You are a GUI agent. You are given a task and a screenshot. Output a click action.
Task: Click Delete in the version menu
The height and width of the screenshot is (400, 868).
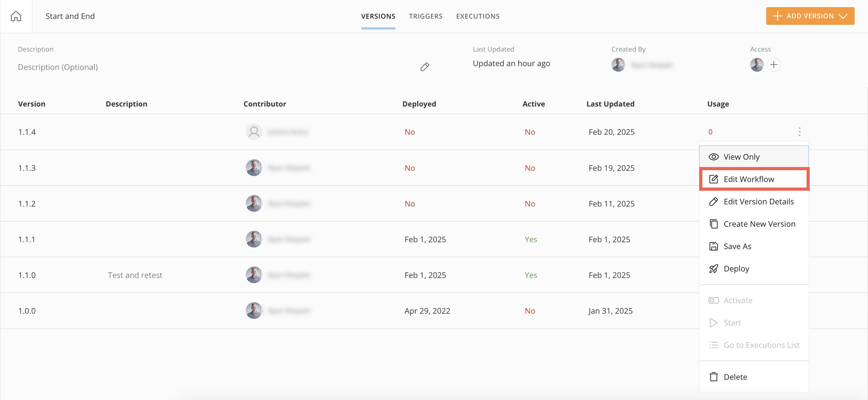(x=754, y=377)
